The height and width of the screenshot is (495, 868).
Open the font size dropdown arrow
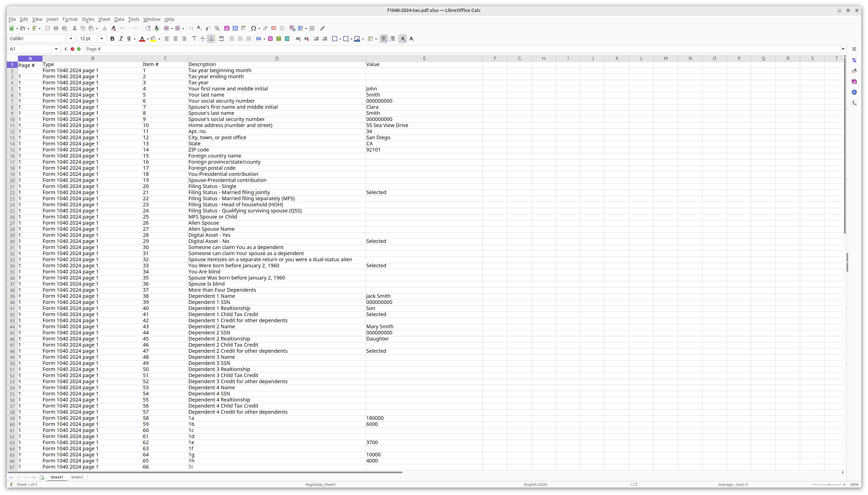click(101, 39)
